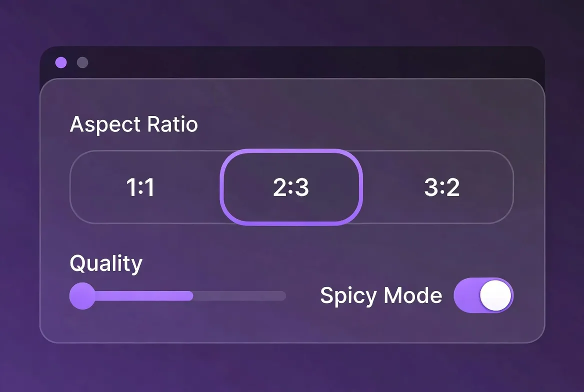Click the Quality slider's round handle
Image resolution: width=584 pixels, height=392 pixels.
[x=82, y=296]
